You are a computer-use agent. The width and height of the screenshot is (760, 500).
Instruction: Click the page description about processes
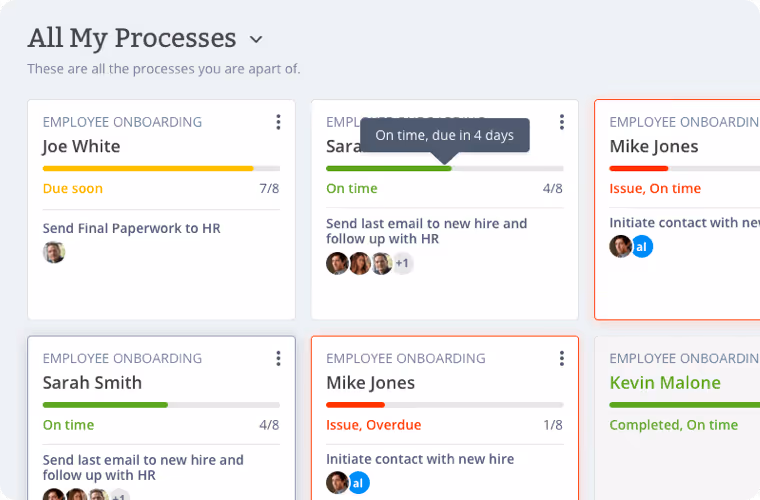(x=164, y=69)
